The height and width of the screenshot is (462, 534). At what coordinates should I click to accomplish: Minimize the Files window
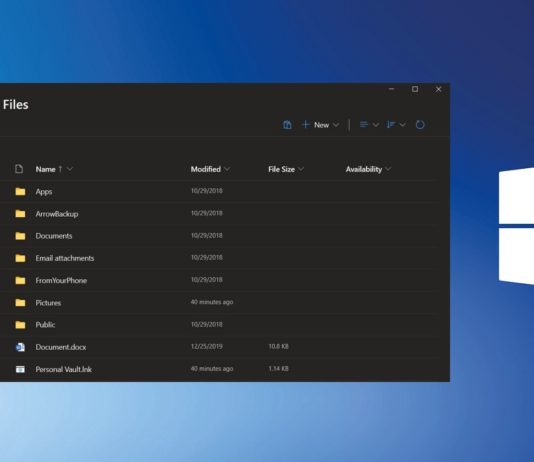point(391,89)
